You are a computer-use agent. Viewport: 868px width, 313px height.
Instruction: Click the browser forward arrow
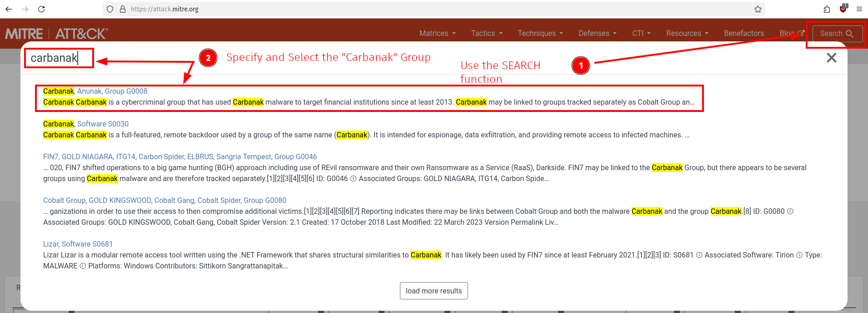(25, 9)
